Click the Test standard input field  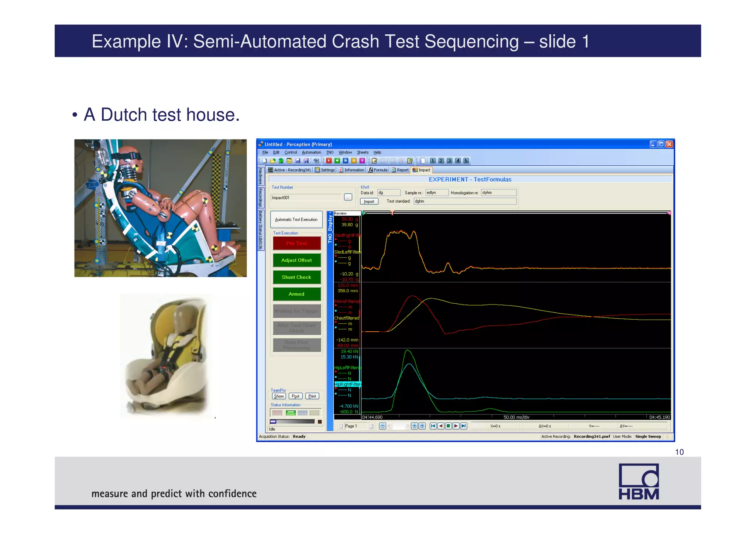[x=465, y=201]
